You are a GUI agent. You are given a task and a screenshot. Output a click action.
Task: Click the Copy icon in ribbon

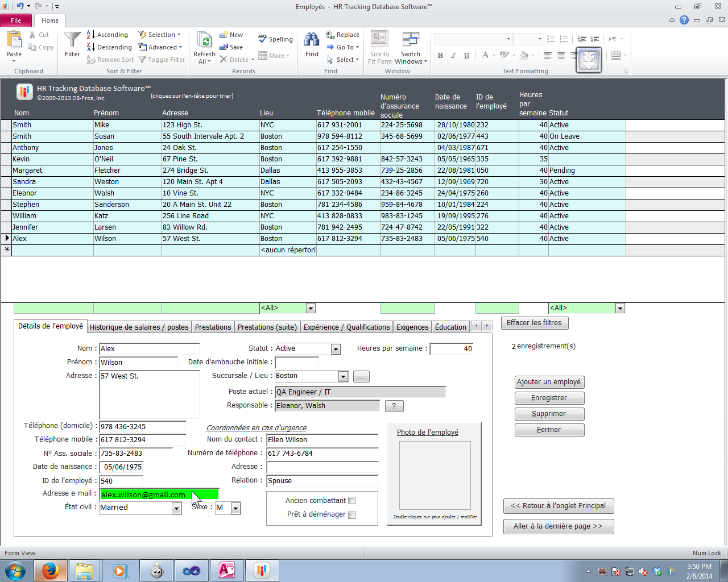[32, 47]
